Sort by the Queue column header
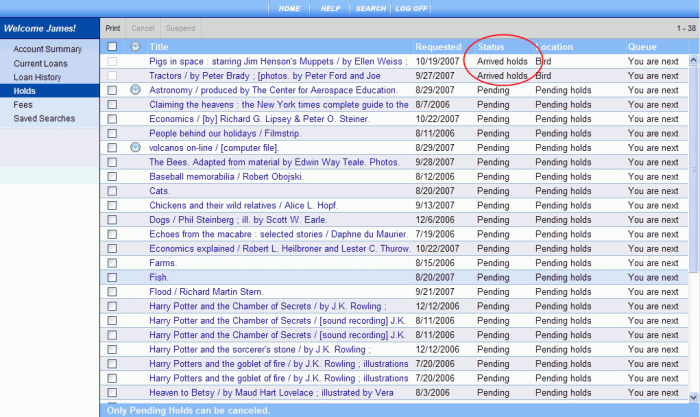 click(642, 47)
